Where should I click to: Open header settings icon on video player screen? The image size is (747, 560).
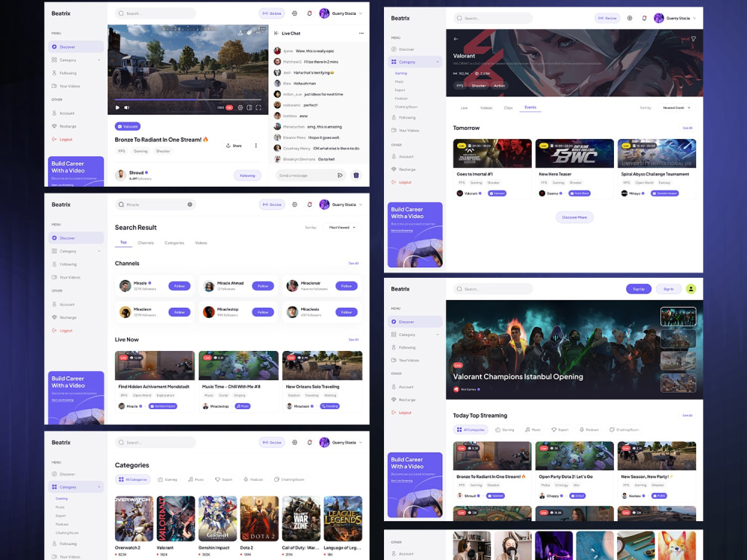click(294, 13)
